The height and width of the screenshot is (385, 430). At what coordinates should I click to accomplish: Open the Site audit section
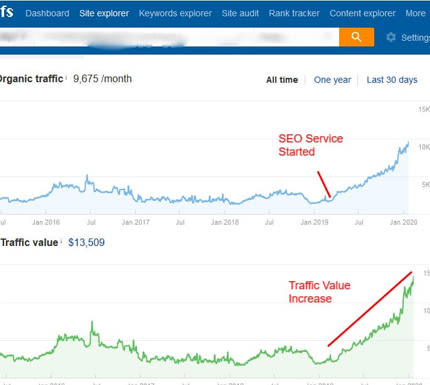240,13
